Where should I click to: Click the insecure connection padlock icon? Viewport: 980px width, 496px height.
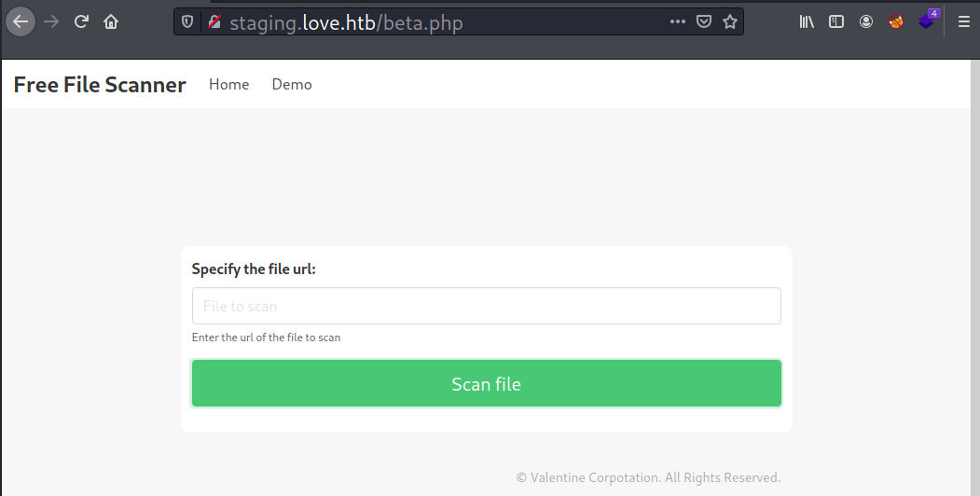(214, 21)
